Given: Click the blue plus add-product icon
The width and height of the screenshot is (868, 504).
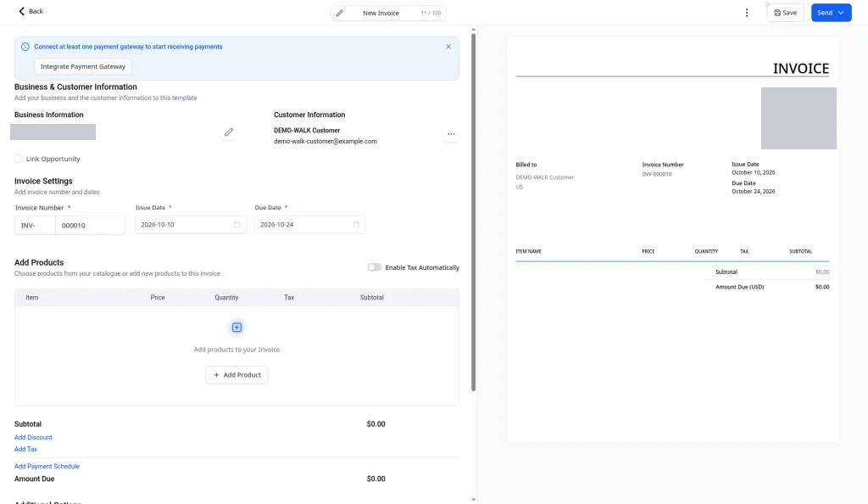Looking at the screenshot, I should [x=237, y=328].
